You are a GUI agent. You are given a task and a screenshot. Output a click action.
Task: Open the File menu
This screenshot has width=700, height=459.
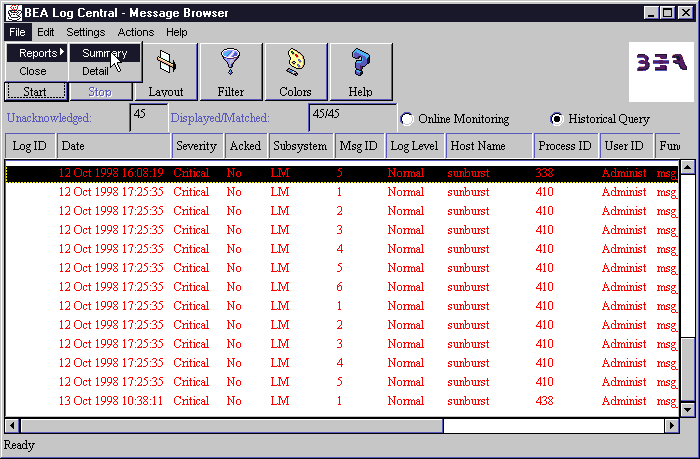(17, 32)
